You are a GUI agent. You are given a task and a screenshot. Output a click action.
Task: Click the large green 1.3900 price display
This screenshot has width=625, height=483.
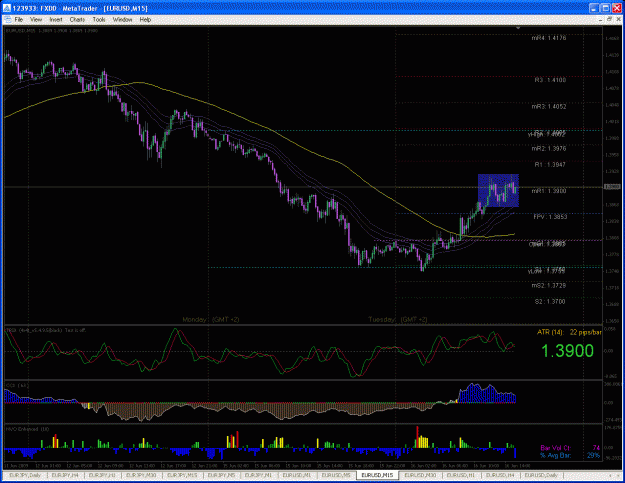(567, 351)
